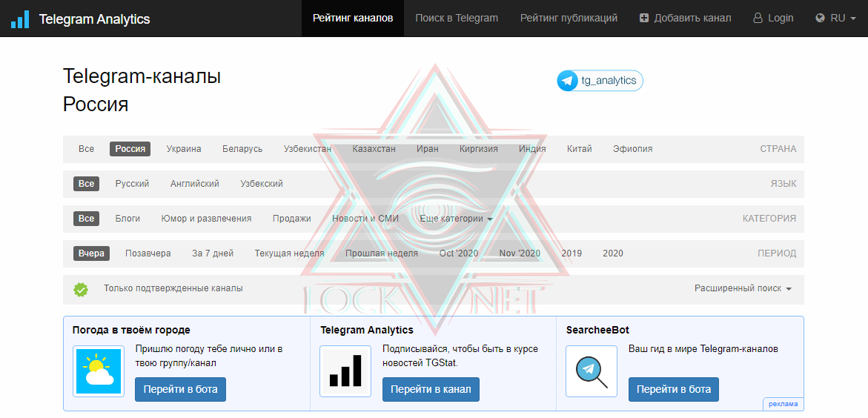Image resolution: width=868 pixels, height=418 pixels.
Task: Select the Oct '2020 period
Action: click(x=459, y=253)
